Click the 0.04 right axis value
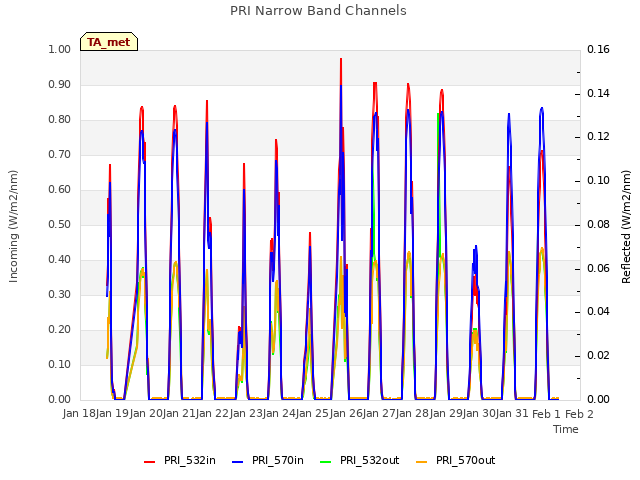 (598, 312)
